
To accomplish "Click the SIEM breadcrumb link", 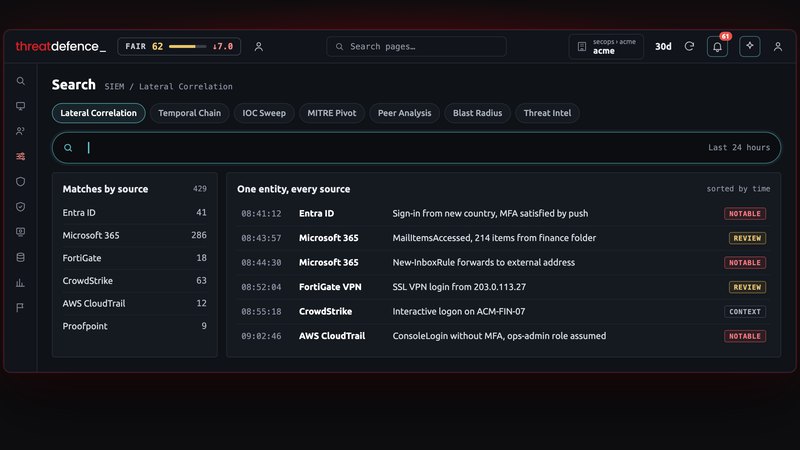I will (x=114, y=87).
